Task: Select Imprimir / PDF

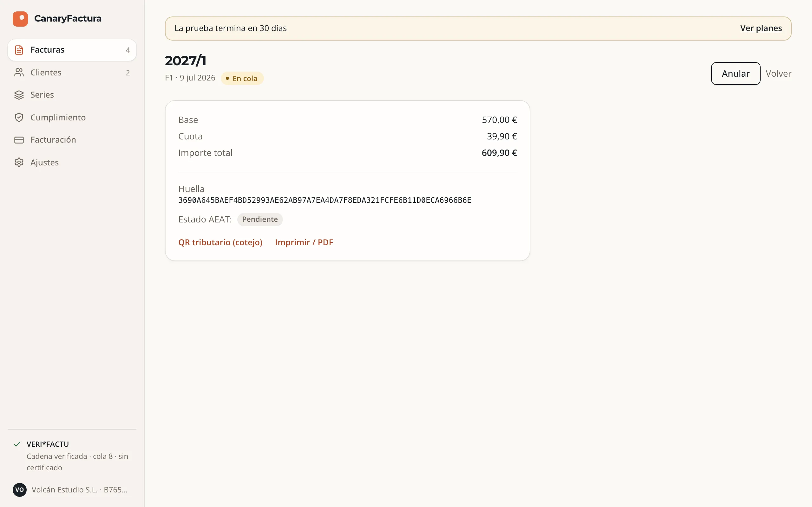Action: pyautogui.click(x=304, y=242)
